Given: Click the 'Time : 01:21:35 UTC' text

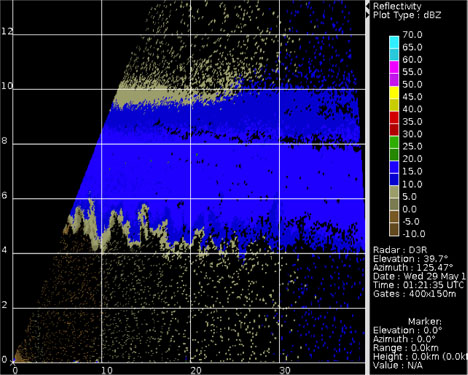Looking at the screenshot, I should pos(418,285).
